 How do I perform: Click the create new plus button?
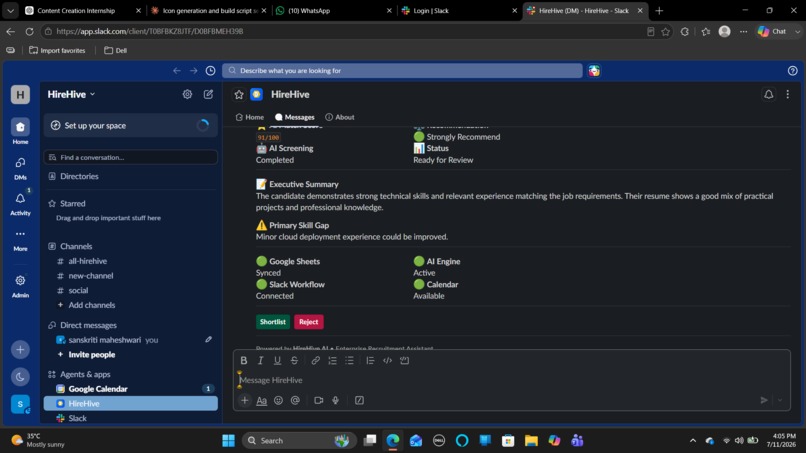pyautogui.click(x=20, y=350)
